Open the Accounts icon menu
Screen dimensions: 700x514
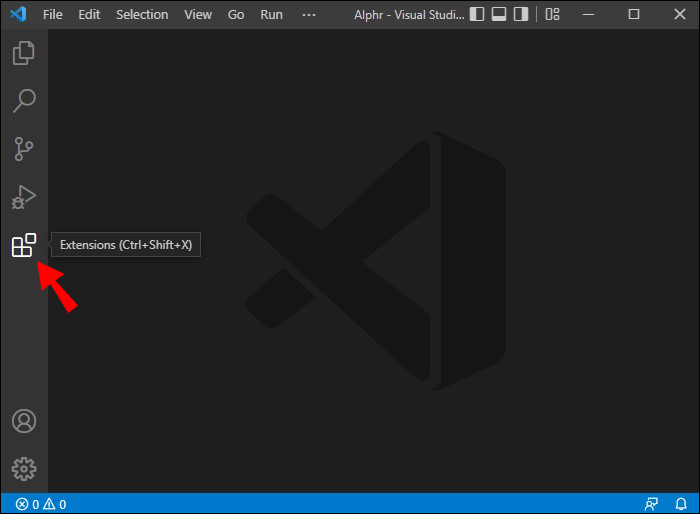point(24,421)
